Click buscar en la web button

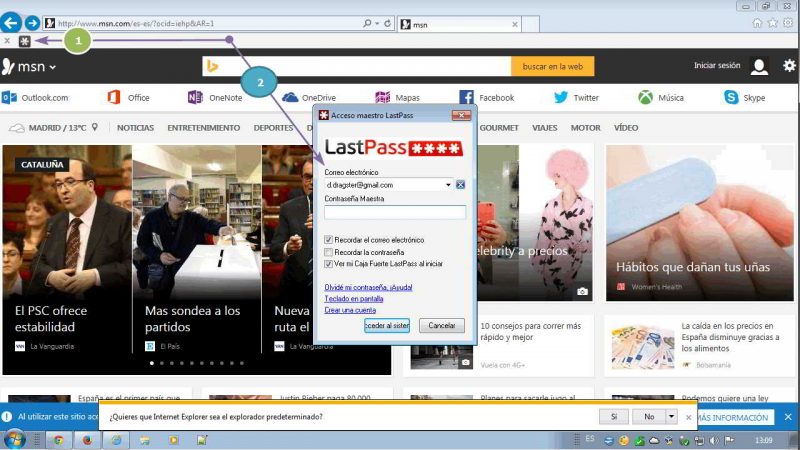click(x=553, y=66)
